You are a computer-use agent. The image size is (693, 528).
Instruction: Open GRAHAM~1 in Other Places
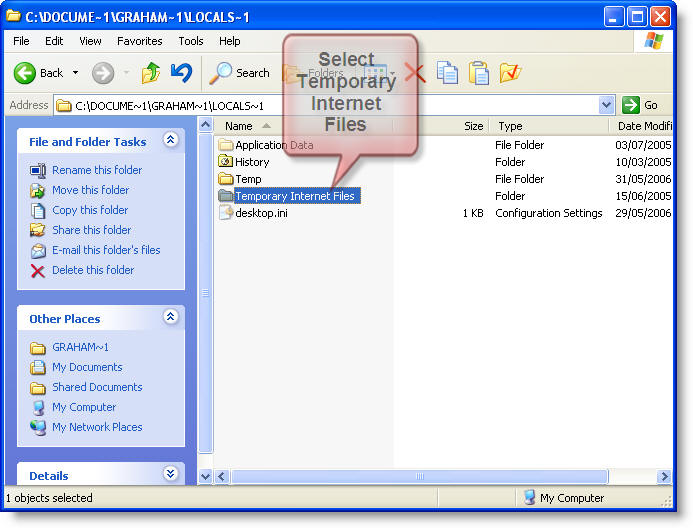click(80, 347)
